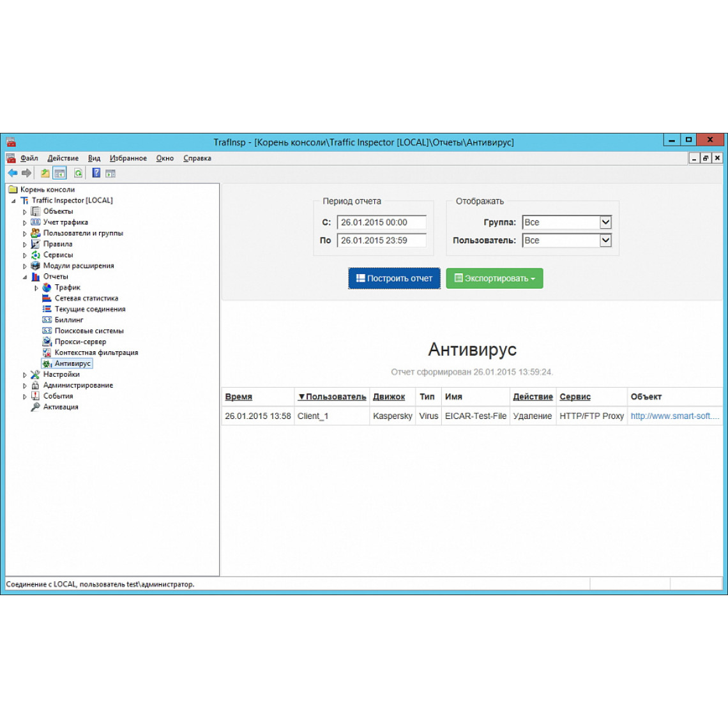Open the Вид menu

(x=94, y=158)
